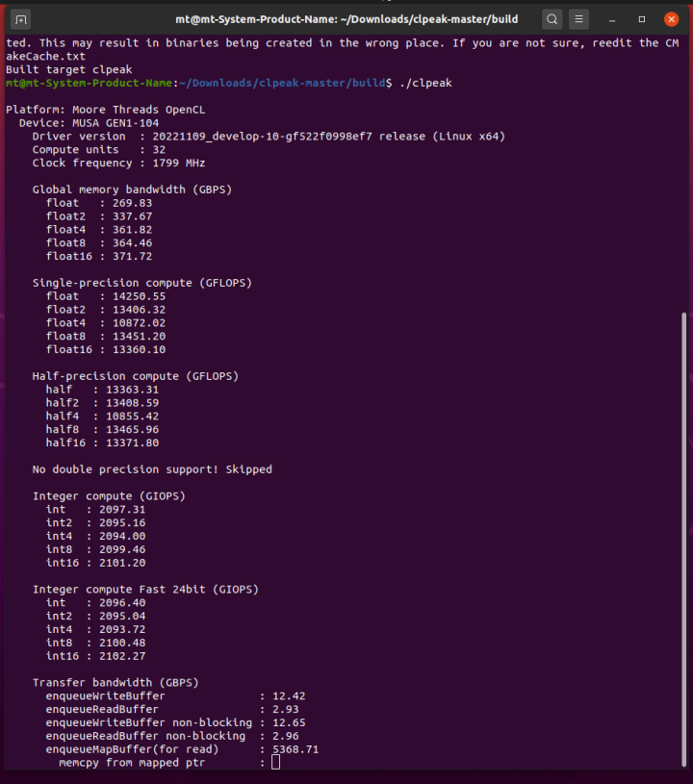Click the No double precision support line
This screenshot has width=693, height=784.
pos(152,469)
